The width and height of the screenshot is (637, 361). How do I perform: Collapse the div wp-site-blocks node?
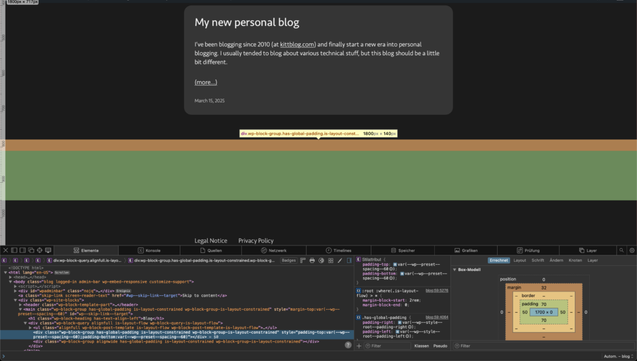pyautogui.click(x=15, y=300)
